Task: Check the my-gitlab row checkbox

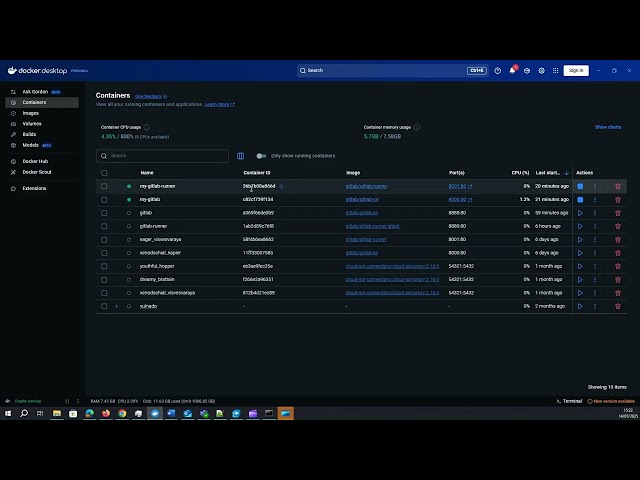Action: coord(104,200)
